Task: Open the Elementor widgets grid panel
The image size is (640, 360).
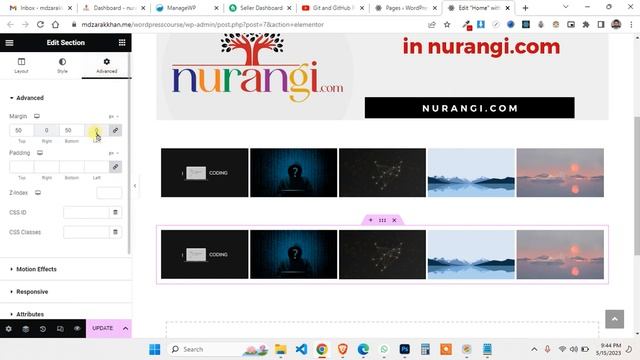Action: pos(122,43)
